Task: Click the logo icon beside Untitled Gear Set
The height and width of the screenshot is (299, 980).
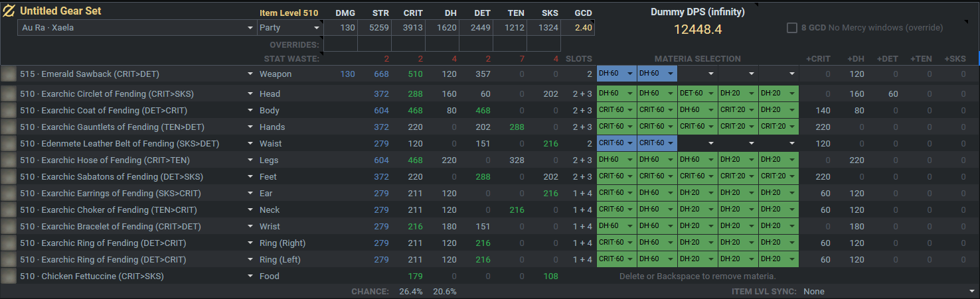Action: (x=9, y=11)
